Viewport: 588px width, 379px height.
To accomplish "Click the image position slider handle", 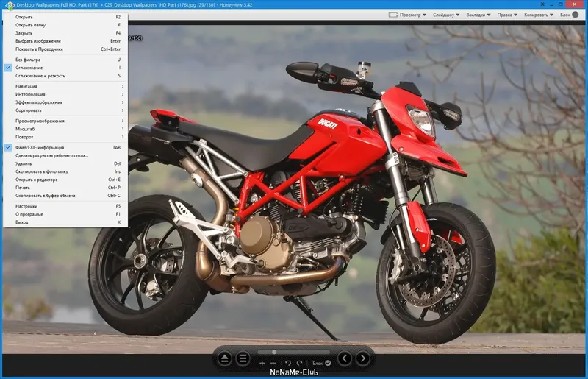I will (x=274, y=353).
